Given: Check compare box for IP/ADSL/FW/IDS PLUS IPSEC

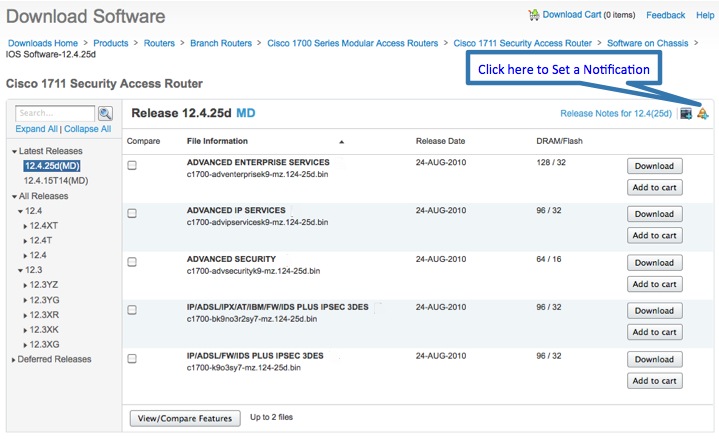Looking at the screenshot, I should coord(132,359).
